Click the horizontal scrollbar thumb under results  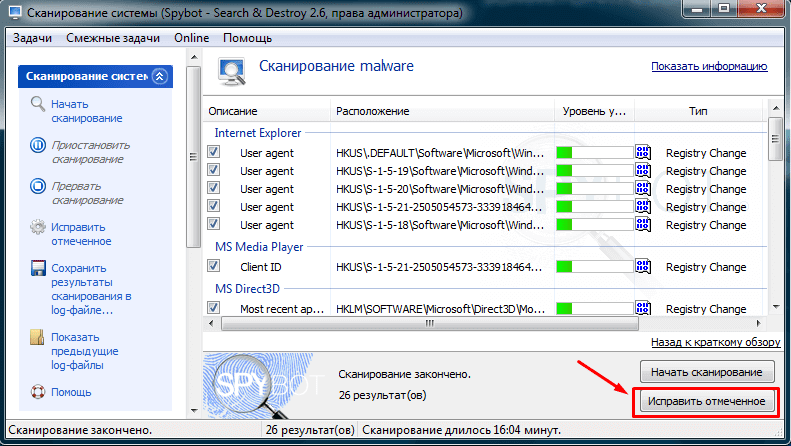click(x=430, y=323)
